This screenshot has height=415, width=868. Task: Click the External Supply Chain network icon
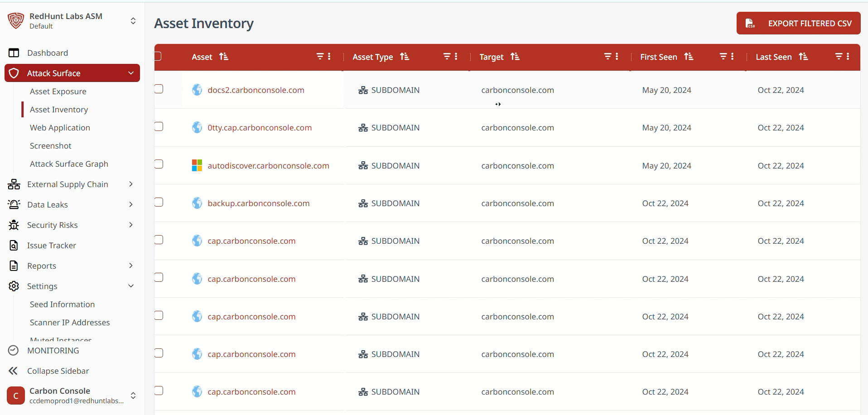14,184
